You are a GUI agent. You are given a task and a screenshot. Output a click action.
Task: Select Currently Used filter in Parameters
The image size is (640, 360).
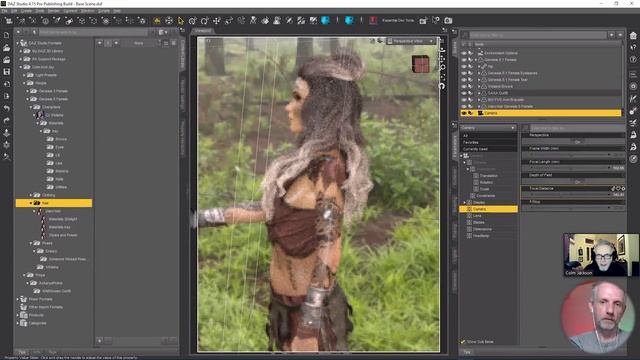(488, 149)
